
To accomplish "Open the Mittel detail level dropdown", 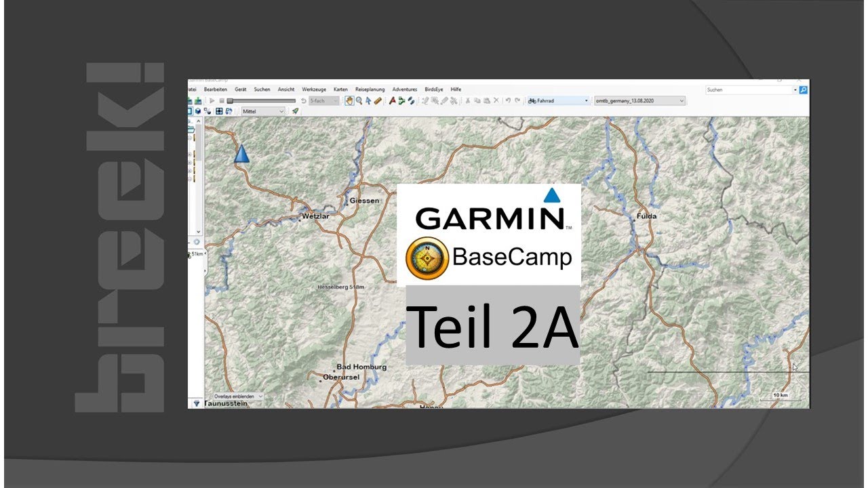I will point(263,112).
